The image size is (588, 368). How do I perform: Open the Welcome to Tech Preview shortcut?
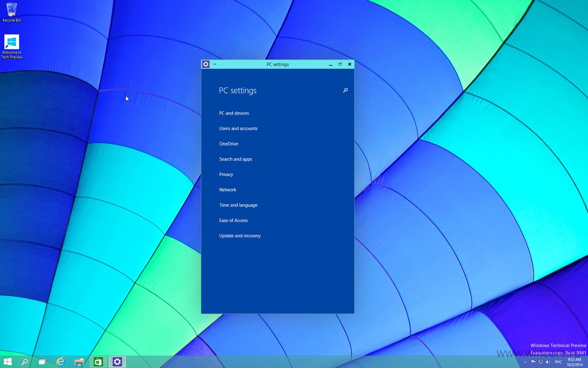click(x=11, y=46)
